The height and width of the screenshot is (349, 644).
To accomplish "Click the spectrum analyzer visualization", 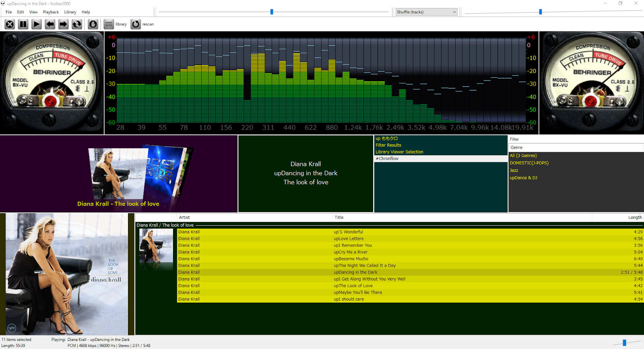I will (x=322, y=83).
